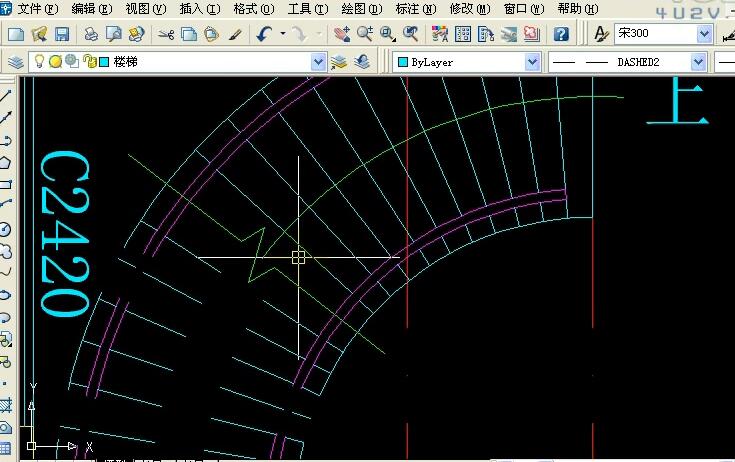Select the Construction Line tool
This screenshot has width=735, height=462.
[6, 118]
